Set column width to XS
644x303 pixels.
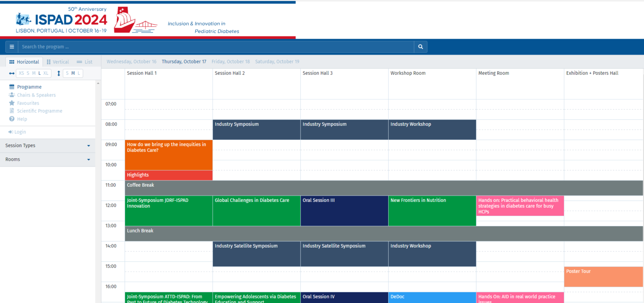click(x=21, y=73)
